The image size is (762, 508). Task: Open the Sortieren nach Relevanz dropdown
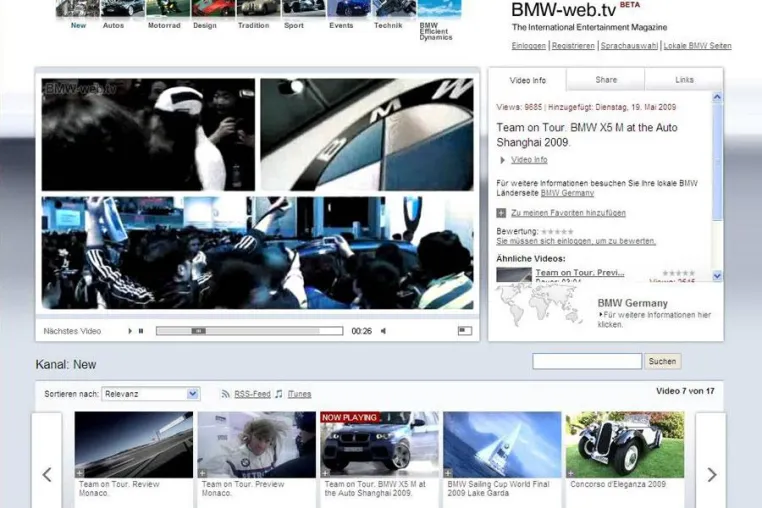tap(151, 394)
